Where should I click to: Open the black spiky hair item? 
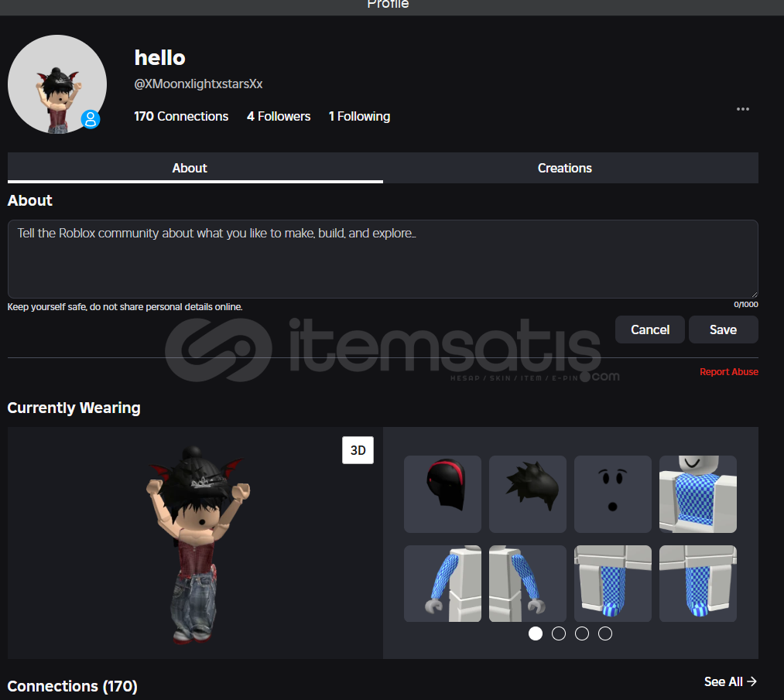(x=528, y=493)
